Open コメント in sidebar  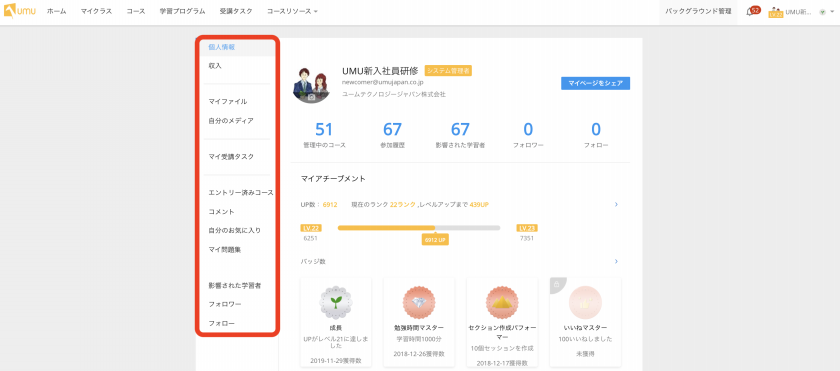click(221, 212)
